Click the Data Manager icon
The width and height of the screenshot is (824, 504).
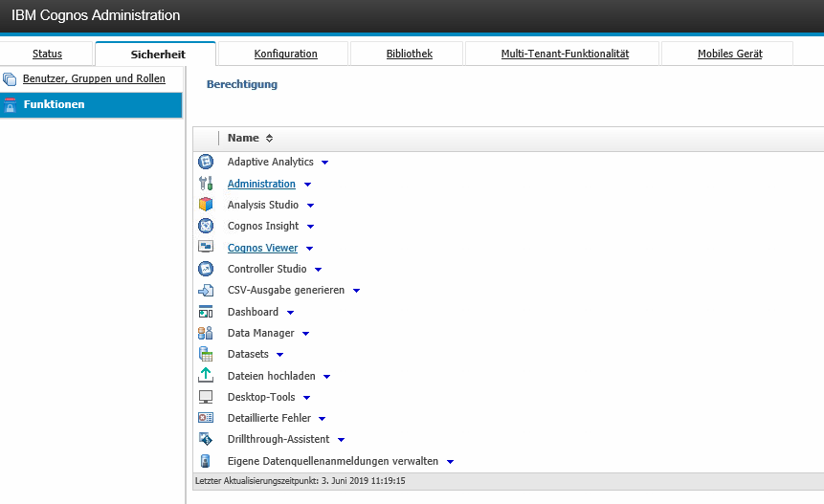pyautogui.click(x=205, y=333)
